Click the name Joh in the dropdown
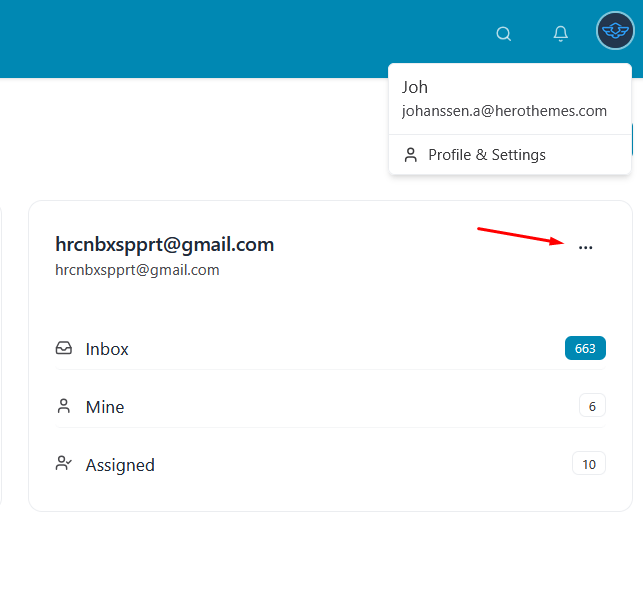Viewport: 643px width, 591px height. coord(415,87)
